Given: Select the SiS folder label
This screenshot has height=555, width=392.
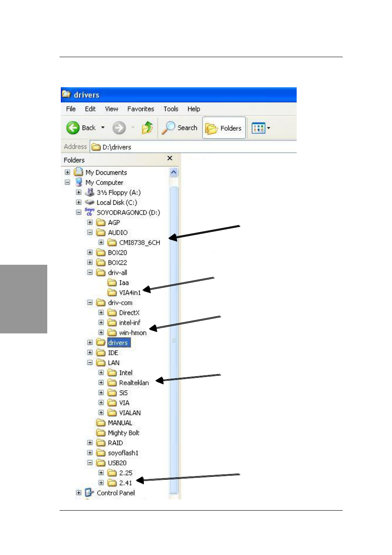Looking at the screenshot, I should click(123, 393).
